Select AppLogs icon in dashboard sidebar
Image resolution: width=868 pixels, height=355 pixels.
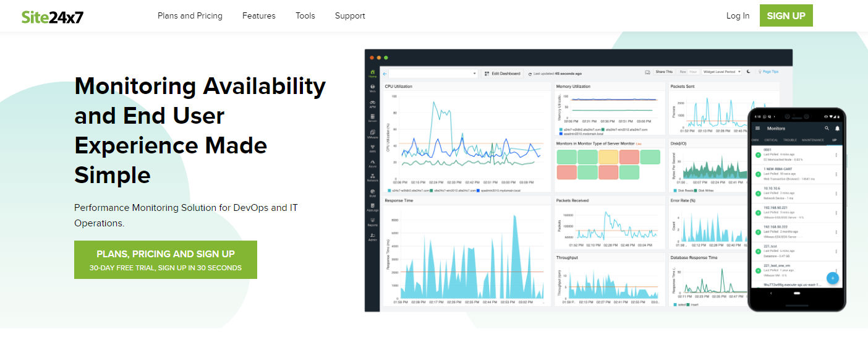point(373,207)
